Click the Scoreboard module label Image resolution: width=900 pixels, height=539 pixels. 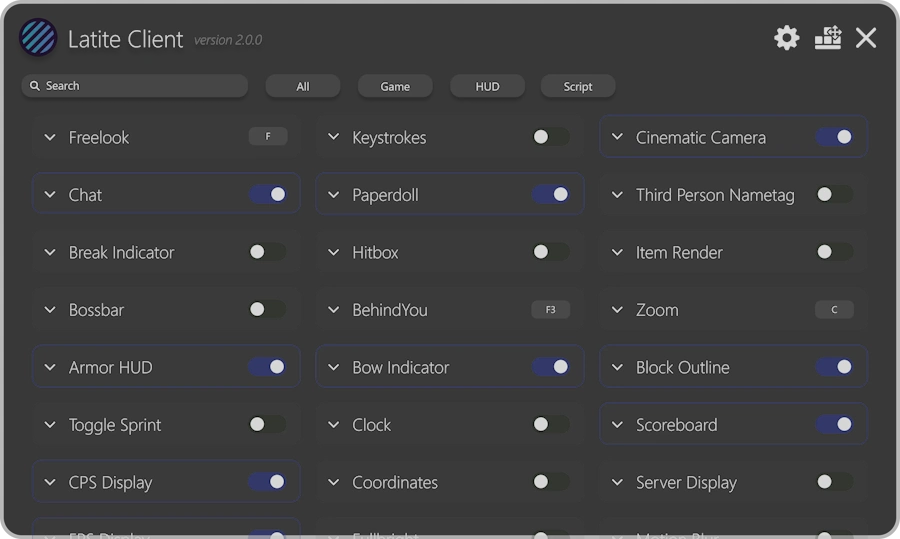click(677, 425)
